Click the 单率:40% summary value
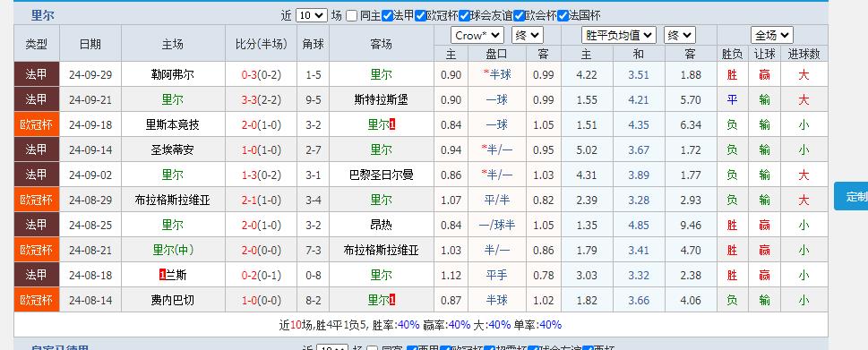Screen dimensions: 868x350 537,325
